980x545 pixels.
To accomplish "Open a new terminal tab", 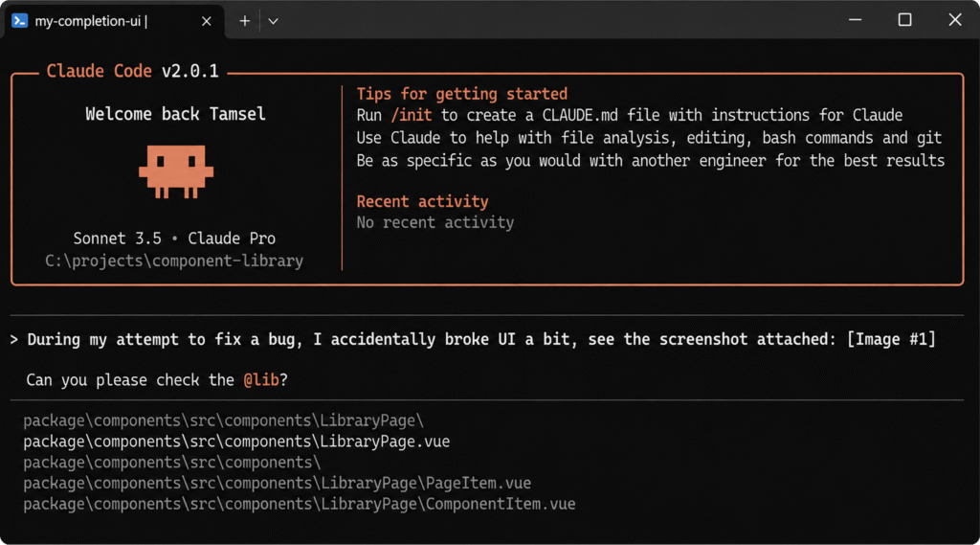I will tap(244, 21).
